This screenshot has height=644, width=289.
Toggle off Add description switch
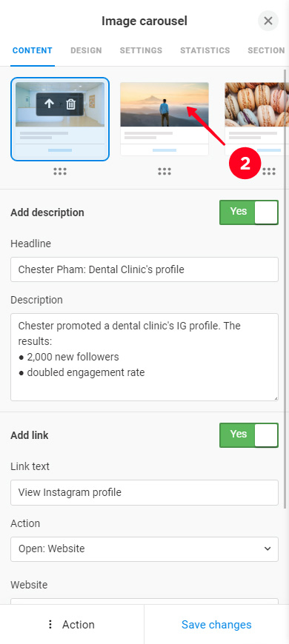[x=249, y=212]
